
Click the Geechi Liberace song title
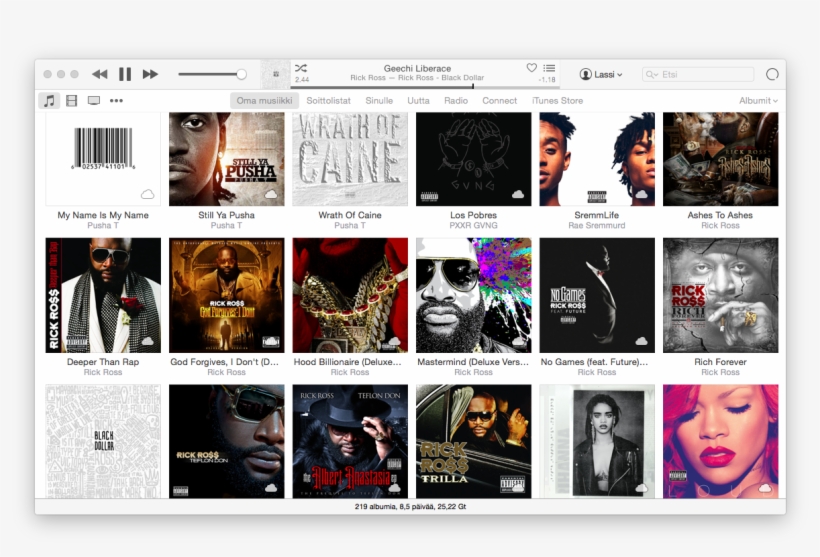417,68
